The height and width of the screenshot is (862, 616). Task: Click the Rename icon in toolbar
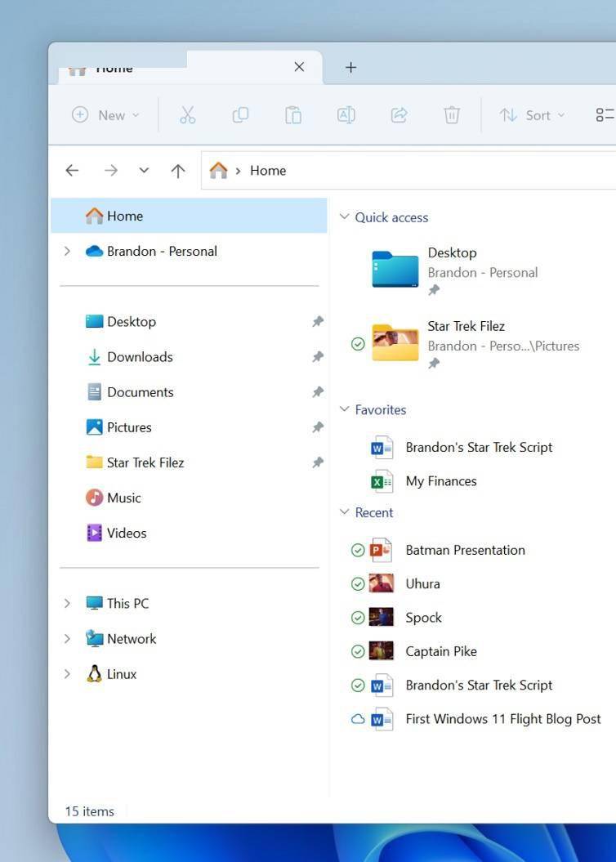coord(346,115)
